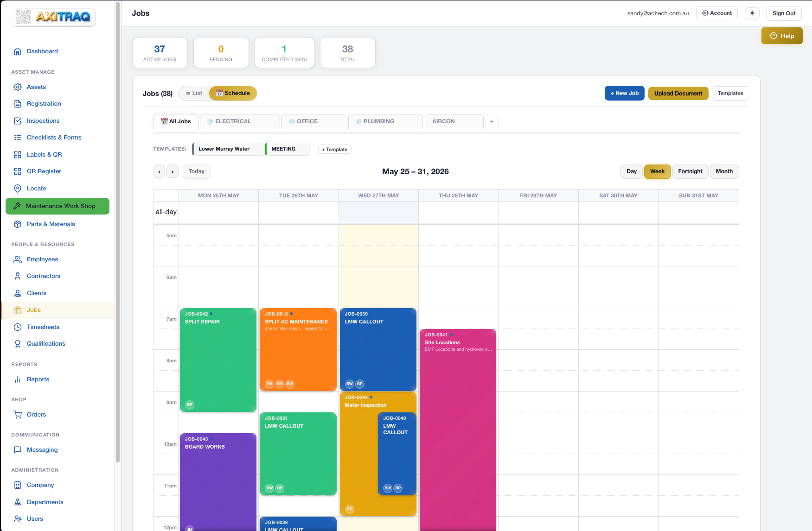Open JOB-0041 Site Locations event
This screenshot has width=812, height=531.
click(458, 431)
